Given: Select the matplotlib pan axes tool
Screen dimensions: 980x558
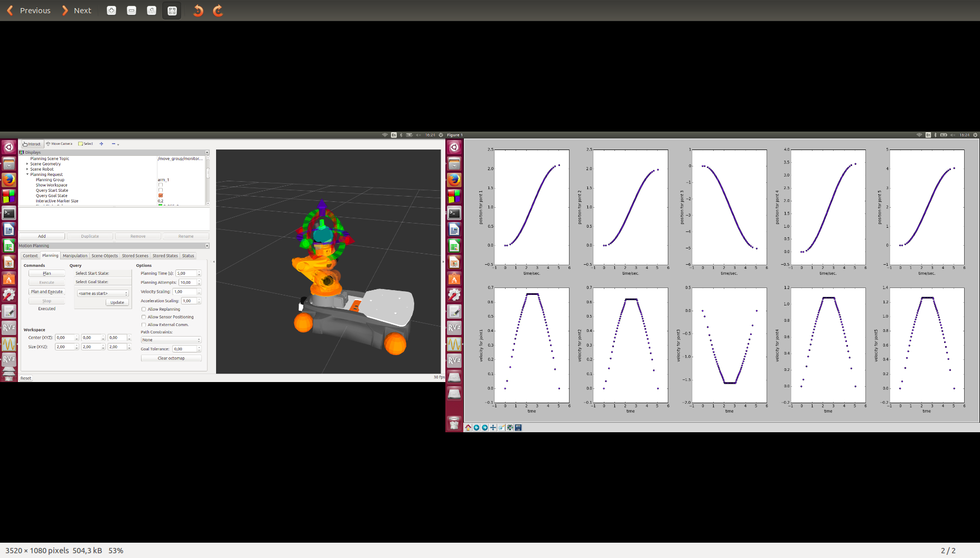Looking at the screenshot, I should [x=493, y=427].
